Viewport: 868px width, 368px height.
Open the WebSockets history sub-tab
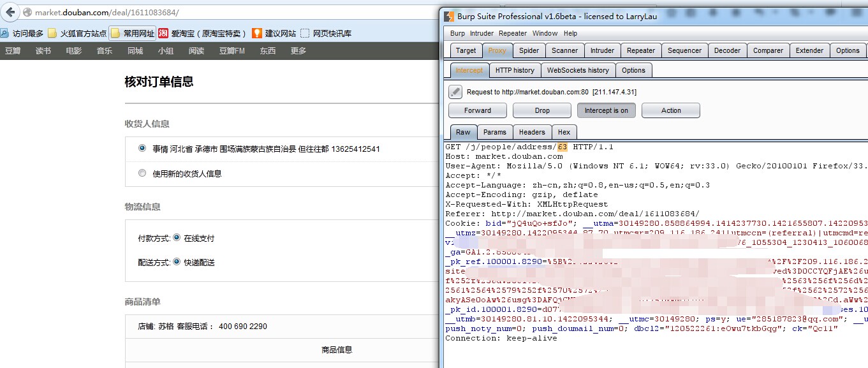pos(578,70)
